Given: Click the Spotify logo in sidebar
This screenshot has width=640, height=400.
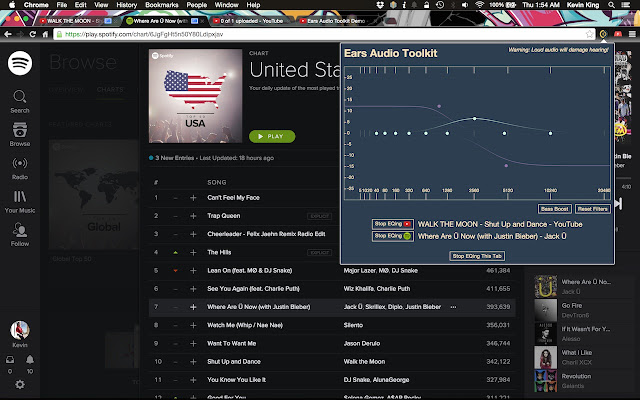Looking at the screenshot, I should [20, 63].
